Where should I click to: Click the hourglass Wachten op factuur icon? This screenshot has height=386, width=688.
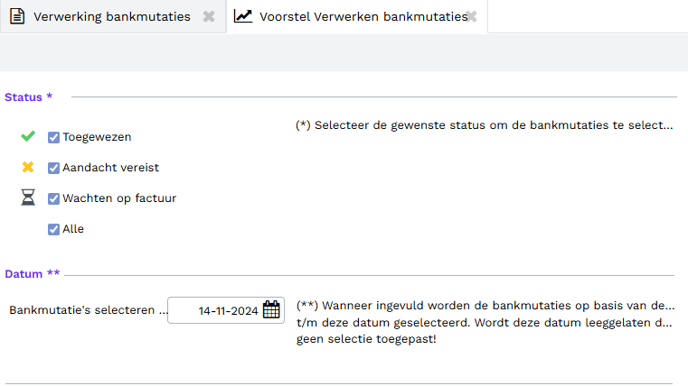click(x=28, y=197)
